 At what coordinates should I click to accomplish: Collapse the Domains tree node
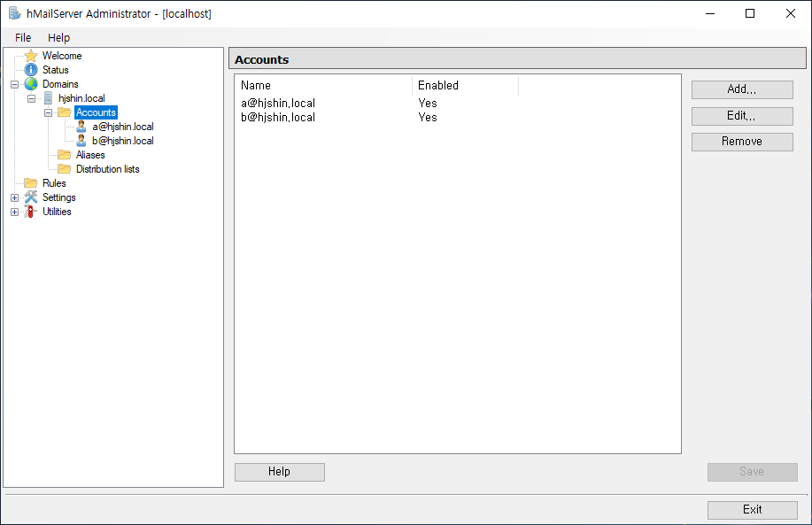point(14,84)
